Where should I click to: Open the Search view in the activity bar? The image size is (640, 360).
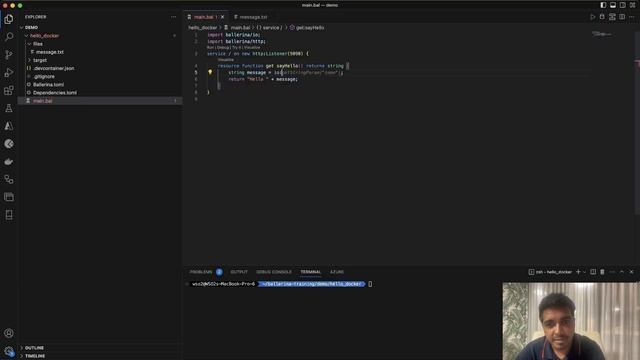tap(9, 37)
